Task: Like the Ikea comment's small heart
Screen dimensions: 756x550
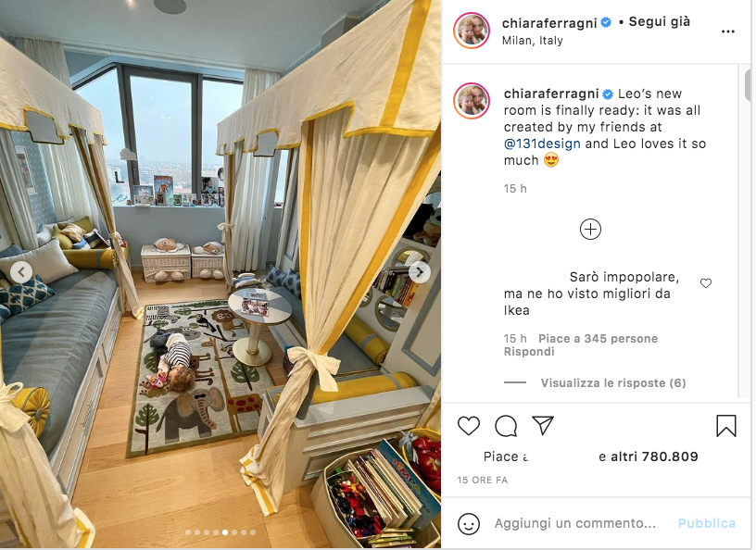Action: pyautogui.click(x=706, y=283)
